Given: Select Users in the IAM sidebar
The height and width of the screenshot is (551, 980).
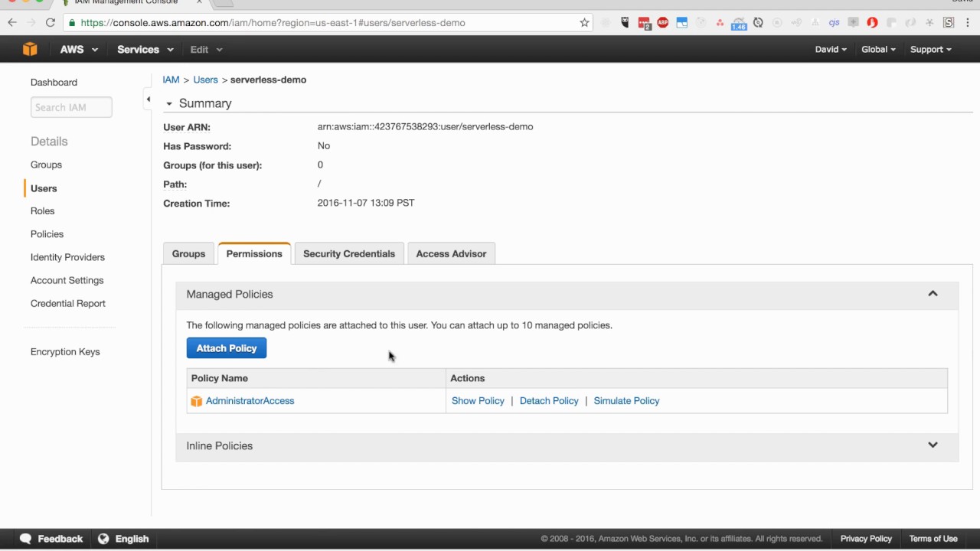Looking at the screenshot, I should point(44,188).
